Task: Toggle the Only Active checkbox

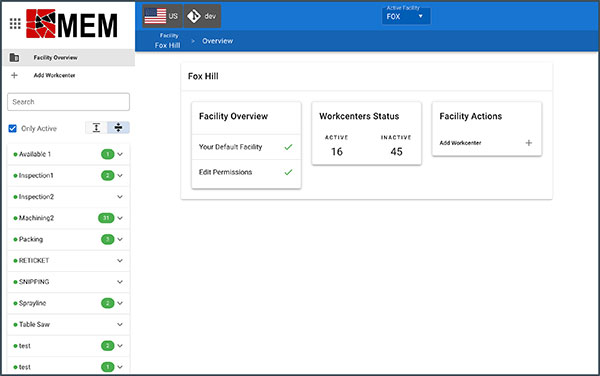Action: coord(13,128)
